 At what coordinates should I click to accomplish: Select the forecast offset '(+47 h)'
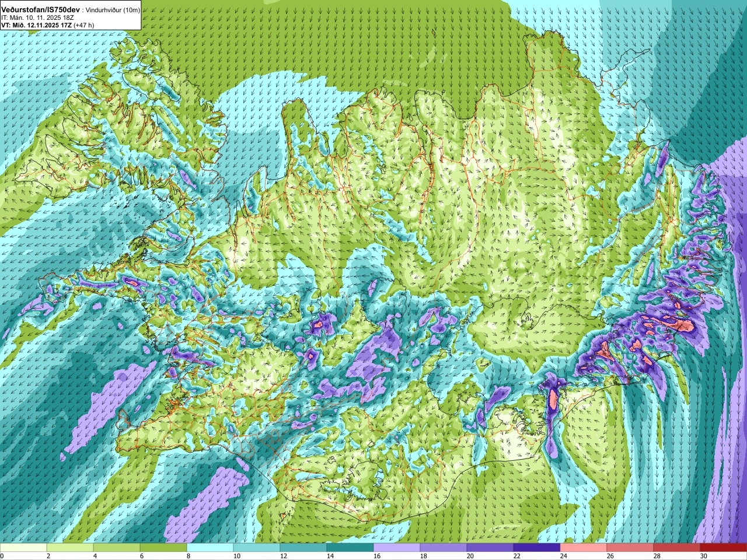coord(84,25)
